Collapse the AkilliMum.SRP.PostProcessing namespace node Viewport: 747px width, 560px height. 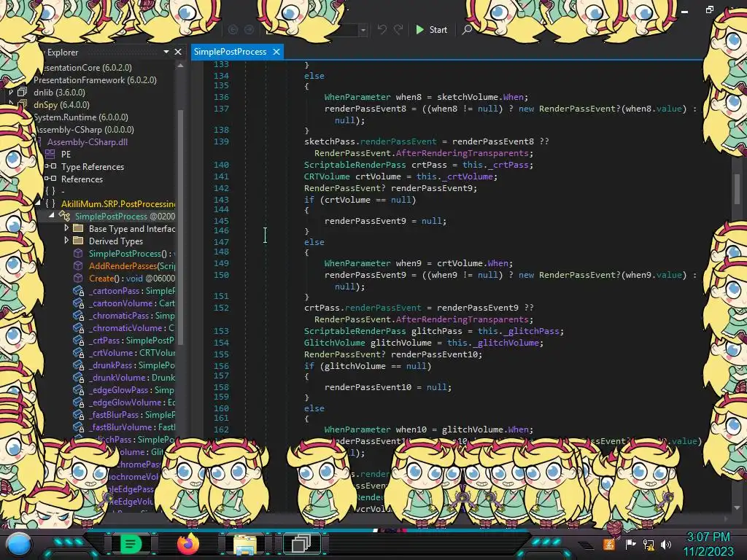coord(38,203)
